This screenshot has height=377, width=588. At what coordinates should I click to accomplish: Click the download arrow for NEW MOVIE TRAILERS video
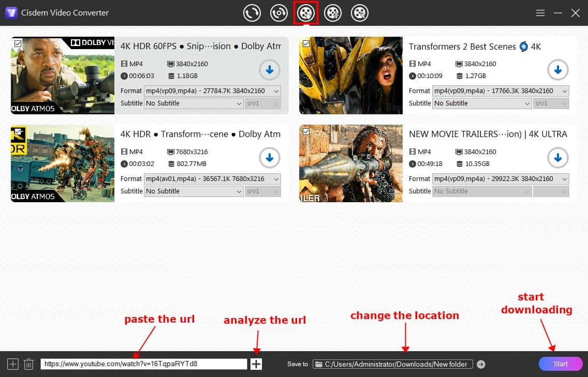[557, 158]
